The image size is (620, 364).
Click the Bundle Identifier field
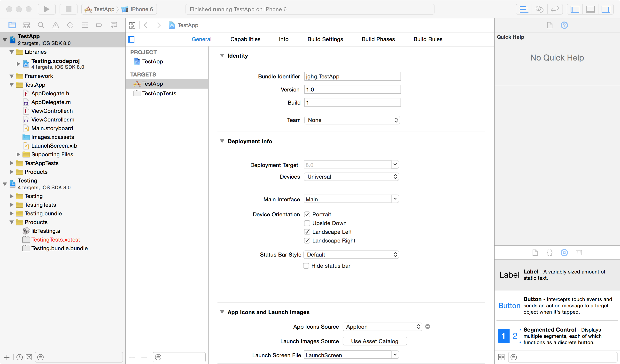[x=352, y=76]
